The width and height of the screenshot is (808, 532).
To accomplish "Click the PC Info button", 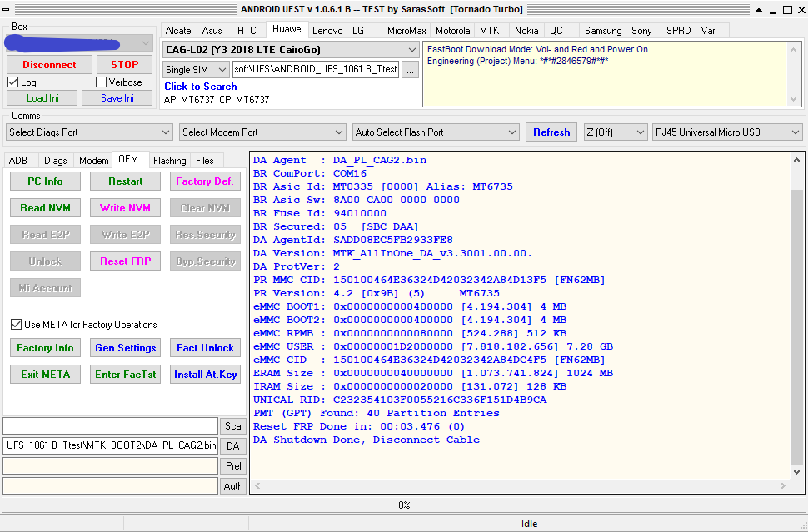I will click(x=45, y=181).
